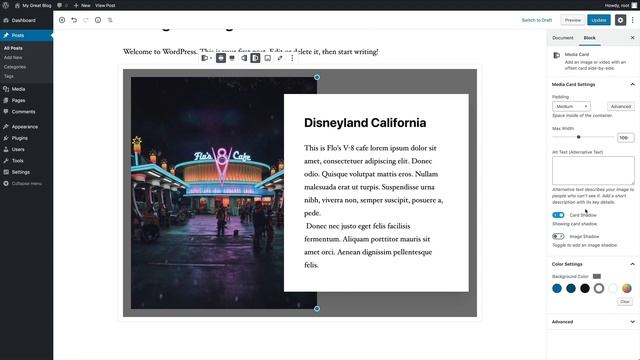The image size is (640, 360).
Task: Open the Padding Medium dropdown
Action: 571,106
